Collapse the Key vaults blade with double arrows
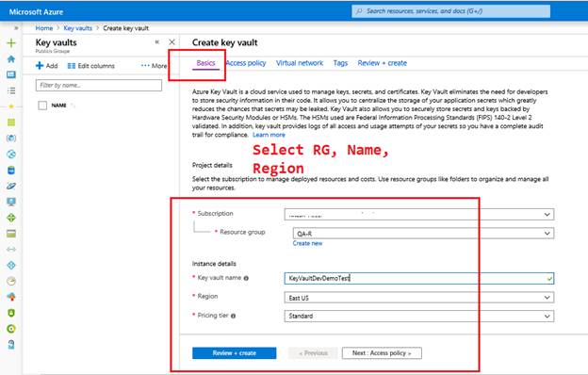Viewport: 588px width, 375px height. [157, 42]
